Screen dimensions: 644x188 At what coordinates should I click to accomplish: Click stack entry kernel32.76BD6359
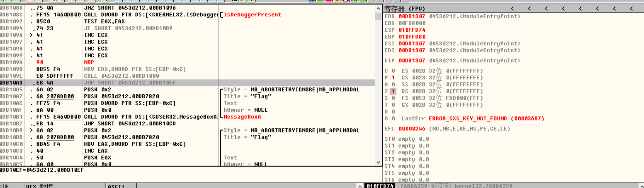(483, 186)
